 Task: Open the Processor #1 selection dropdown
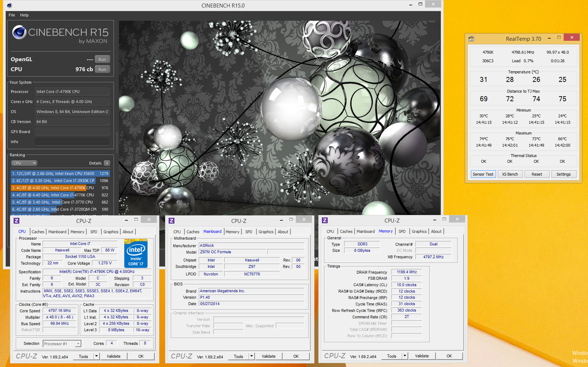coord(62,344)
